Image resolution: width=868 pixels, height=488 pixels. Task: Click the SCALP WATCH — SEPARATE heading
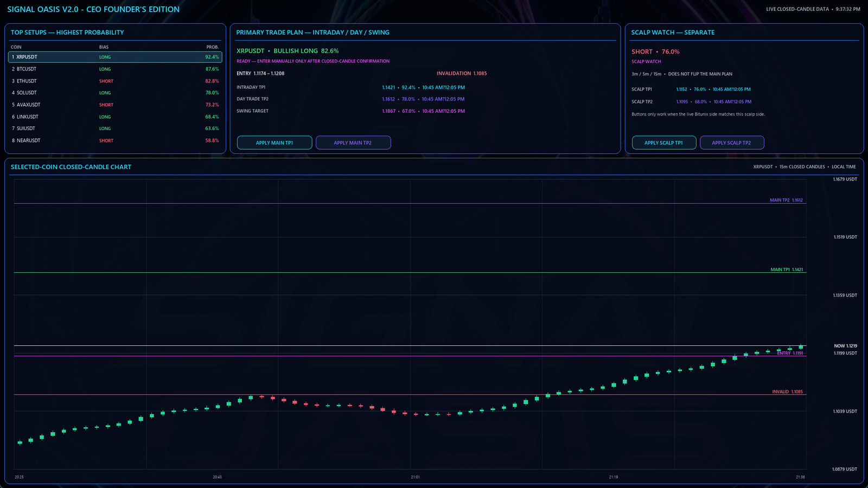(673, 33)
